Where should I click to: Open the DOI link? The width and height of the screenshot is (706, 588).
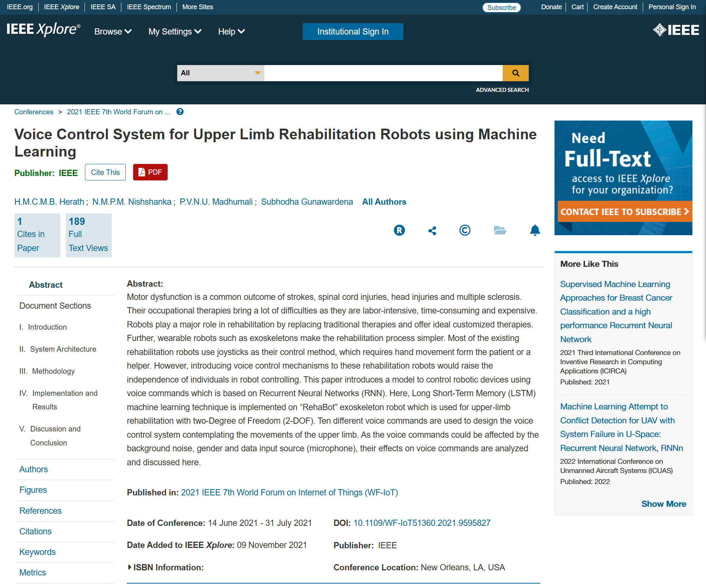422,523
